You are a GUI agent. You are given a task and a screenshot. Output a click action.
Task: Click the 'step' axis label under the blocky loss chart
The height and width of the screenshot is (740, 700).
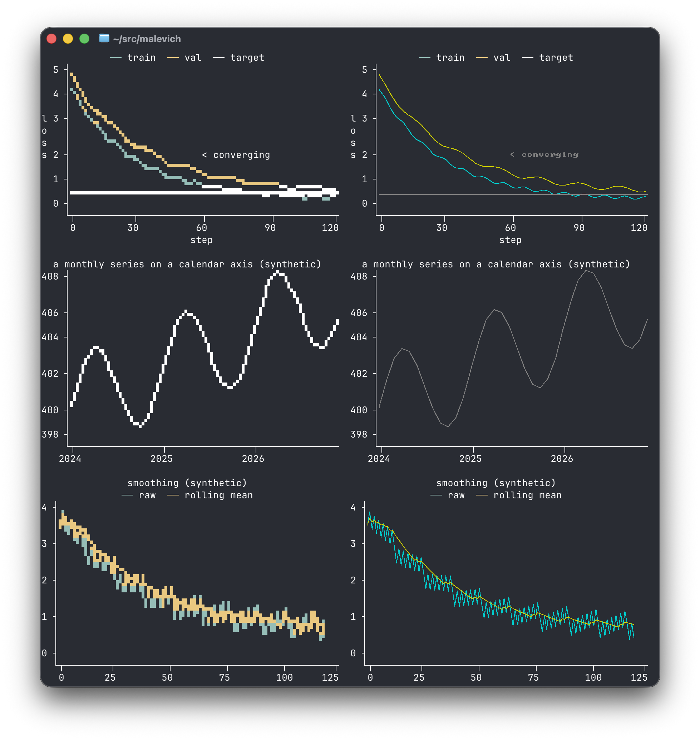point(202,240)
